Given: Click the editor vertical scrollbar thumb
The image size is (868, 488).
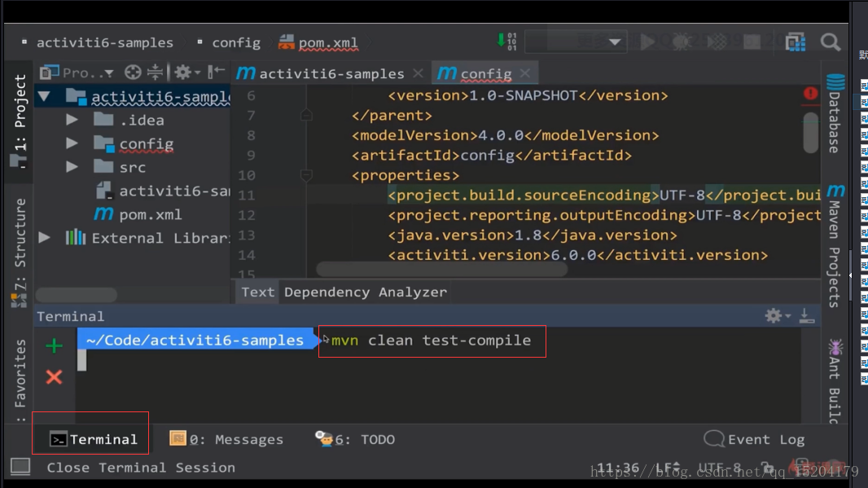Looking at the screenshot, I should tap(811, 132).
